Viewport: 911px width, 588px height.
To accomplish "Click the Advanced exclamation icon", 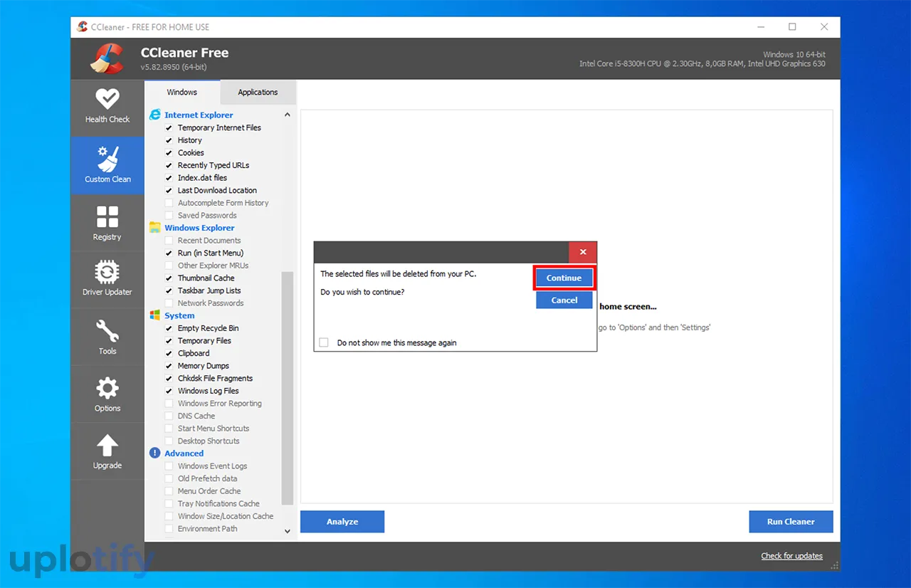I will pos(155,453).
